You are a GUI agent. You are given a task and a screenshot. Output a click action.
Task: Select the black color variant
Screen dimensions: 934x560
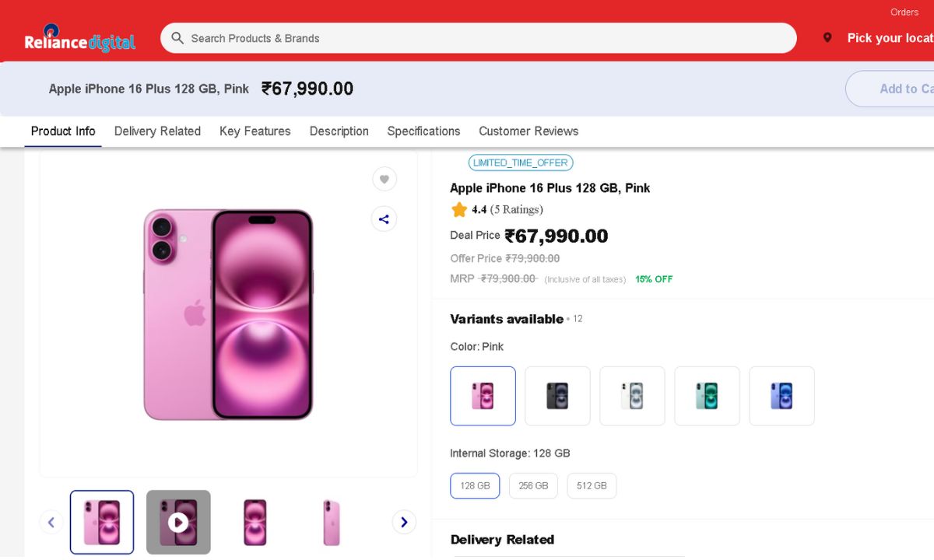[x=557, y=396]
